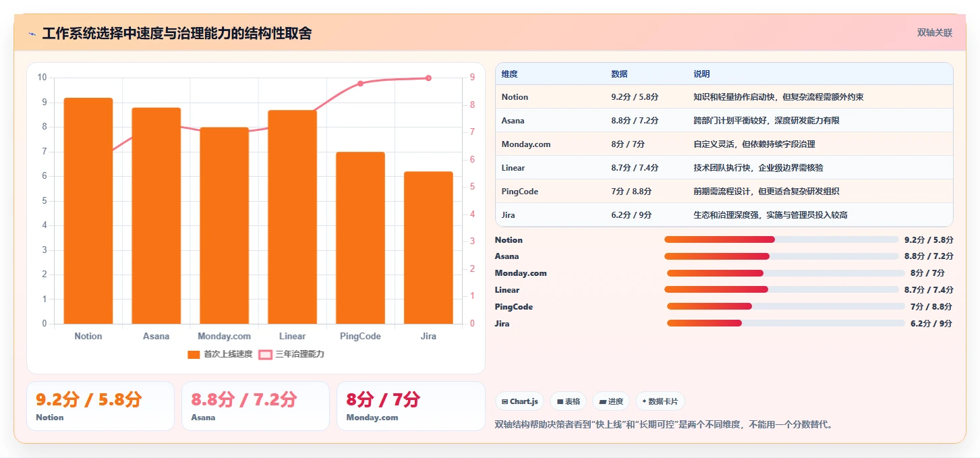Click the Chart.js tag chip
This screenshot has height=458, width=980.
520,401
